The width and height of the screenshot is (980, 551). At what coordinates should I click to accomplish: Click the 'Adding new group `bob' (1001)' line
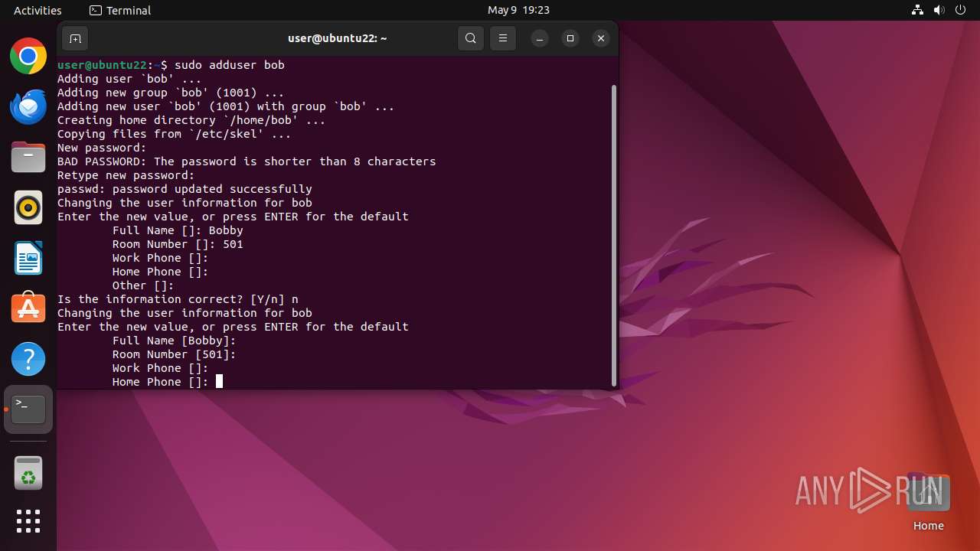(x=171, y=93)
